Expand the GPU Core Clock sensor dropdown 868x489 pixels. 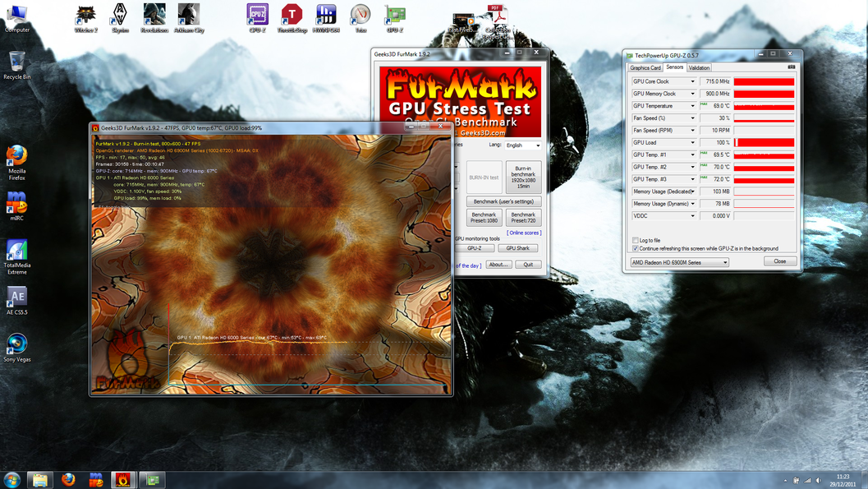tap(692, 81)
